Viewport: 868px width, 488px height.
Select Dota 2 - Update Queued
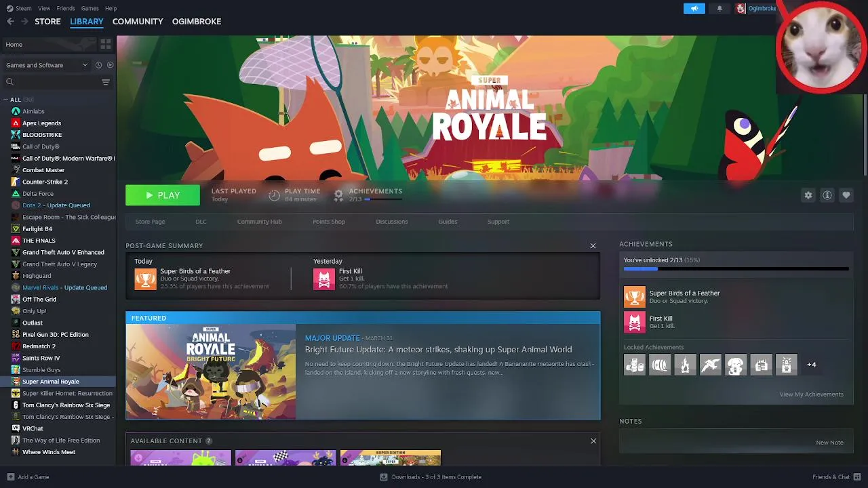[x=58, y=205]
